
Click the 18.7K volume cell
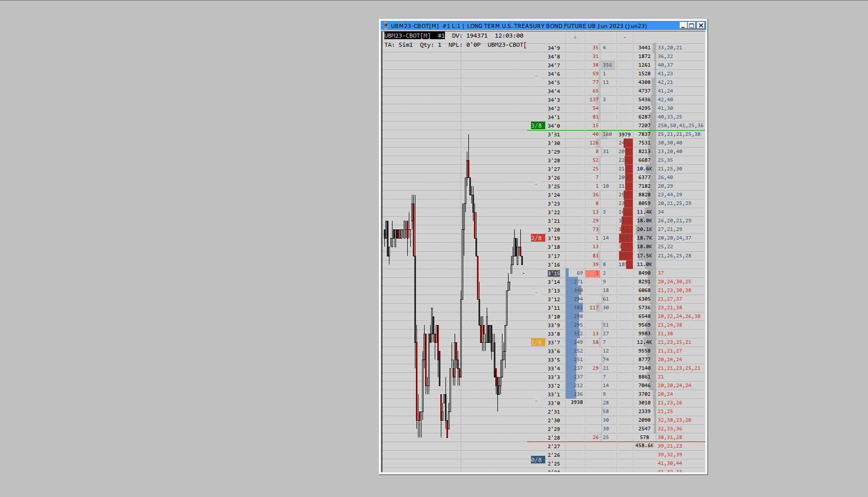[x=644, y=238]
